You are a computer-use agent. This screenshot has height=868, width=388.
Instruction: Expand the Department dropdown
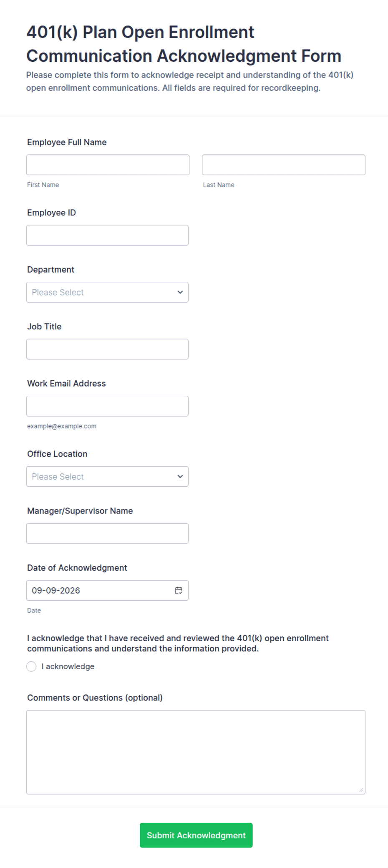(x=107, y=292)
